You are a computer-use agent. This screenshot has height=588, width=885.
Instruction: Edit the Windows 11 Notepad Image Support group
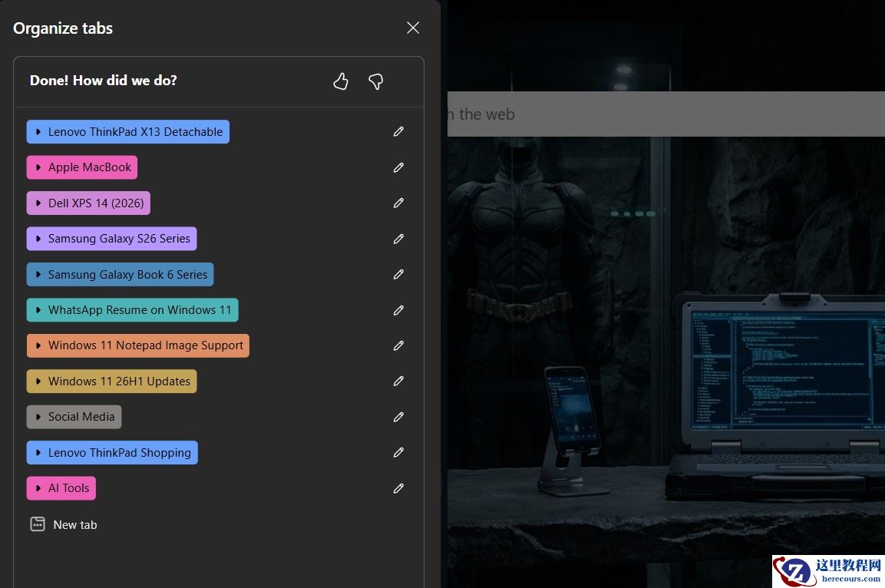click(x=398, y=345)
